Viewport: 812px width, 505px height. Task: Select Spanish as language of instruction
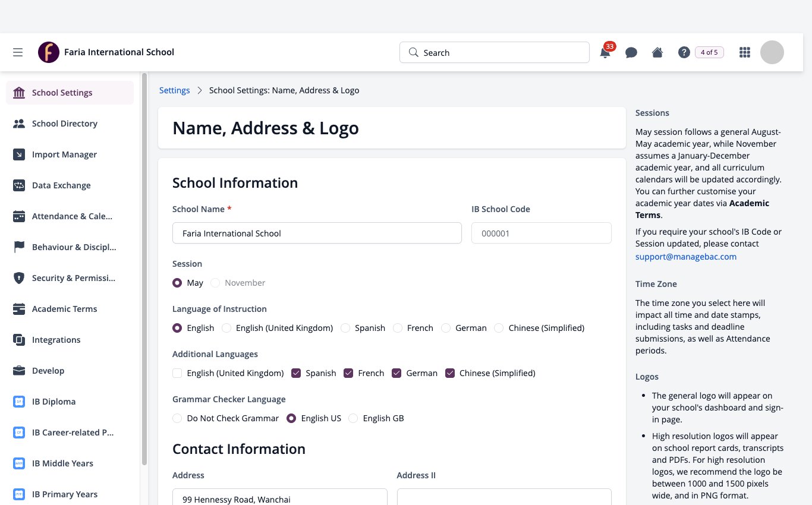click(345, 328)
